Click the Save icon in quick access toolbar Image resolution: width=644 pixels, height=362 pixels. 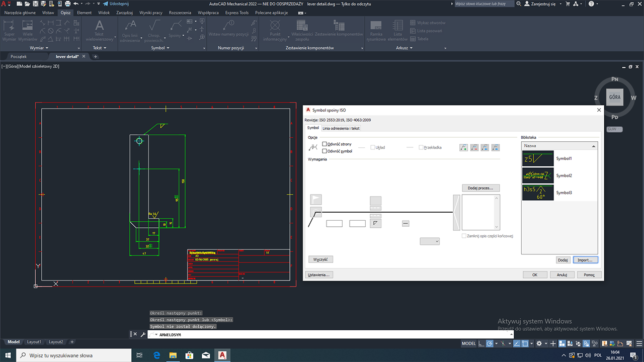[35, 4]
